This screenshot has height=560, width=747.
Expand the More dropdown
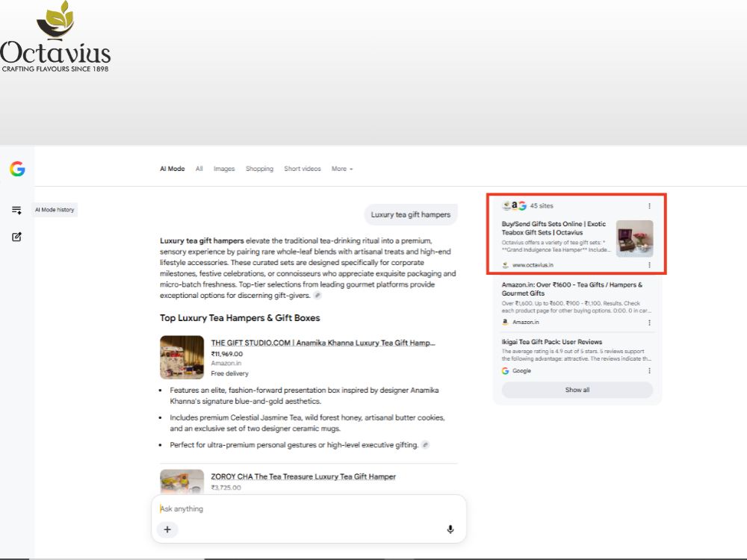(342, 169)
